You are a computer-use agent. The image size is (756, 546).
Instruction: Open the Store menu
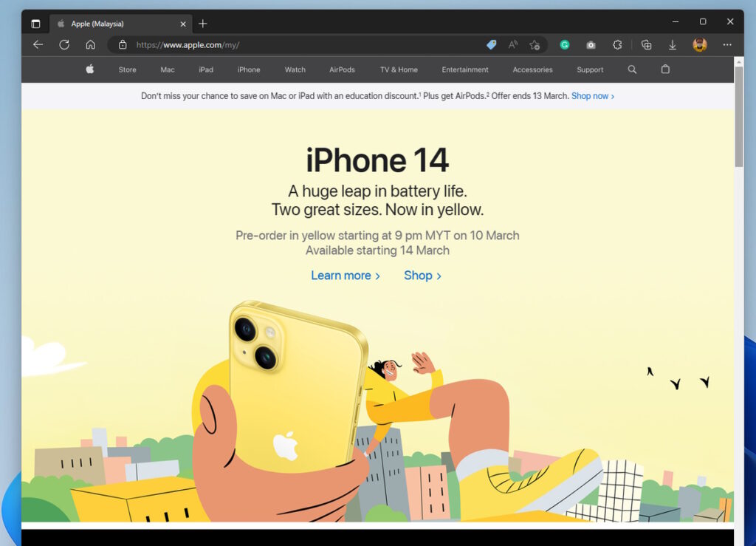tap(127, 69)
